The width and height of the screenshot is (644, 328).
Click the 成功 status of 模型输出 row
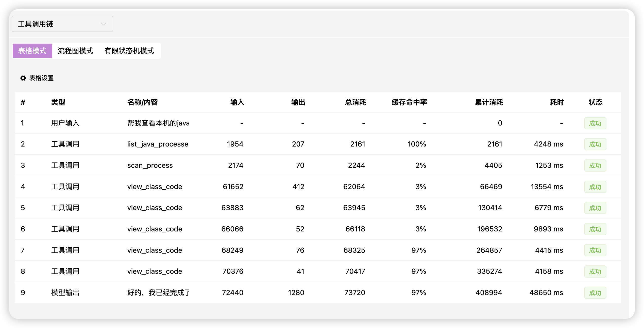tap(595, 293)
